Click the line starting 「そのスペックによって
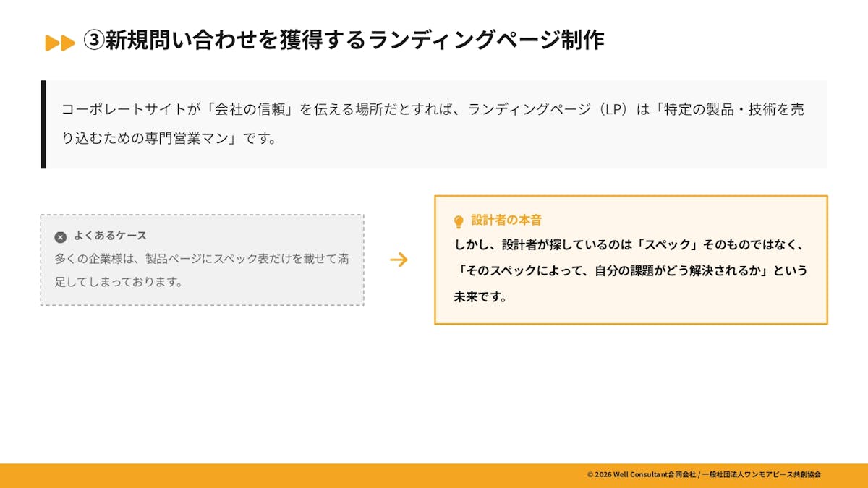The image size is (868, 488). (x=630, y=271)
